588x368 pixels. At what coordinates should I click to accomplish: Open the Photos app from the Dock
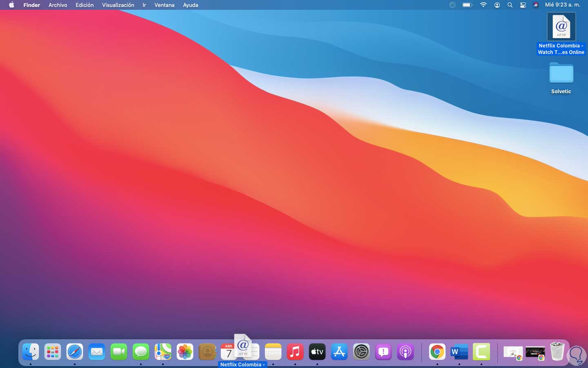(x=185, y=352)
